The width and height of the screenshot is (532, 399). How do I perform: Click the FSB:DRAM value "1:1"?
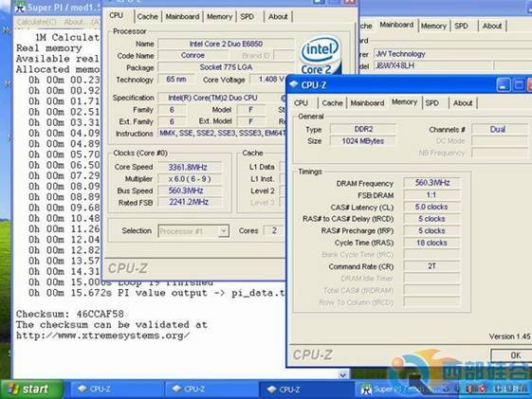click(x=431, y=195)
